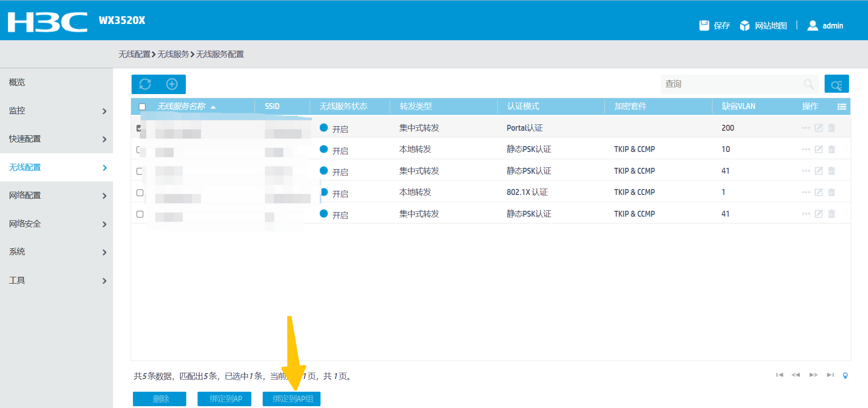Delete the Portal认证 wireless service
The height and width of the screenshot is (408, 868).
click(x=831, y=128)
